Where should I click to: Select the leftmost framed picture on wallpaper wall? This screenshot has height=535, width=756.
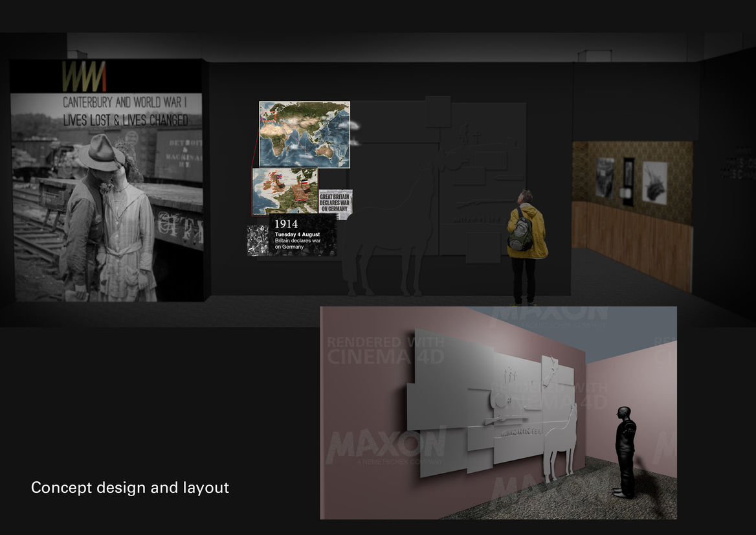click(605, 177)
